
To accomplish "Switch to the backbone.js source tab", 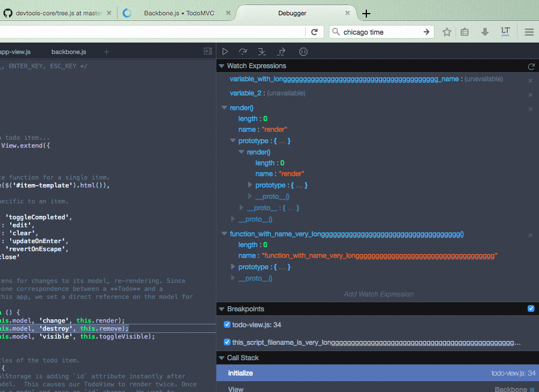I will click(68, 51).
